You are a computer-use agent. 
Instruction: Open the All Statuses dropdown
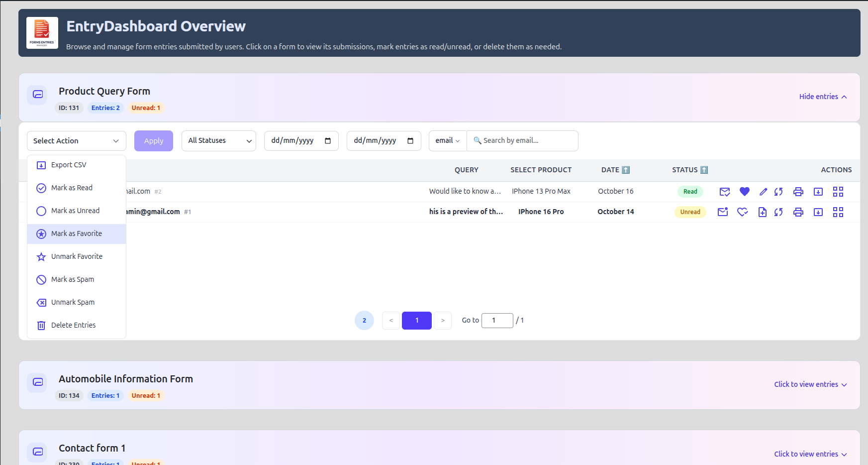coord(218,140)
